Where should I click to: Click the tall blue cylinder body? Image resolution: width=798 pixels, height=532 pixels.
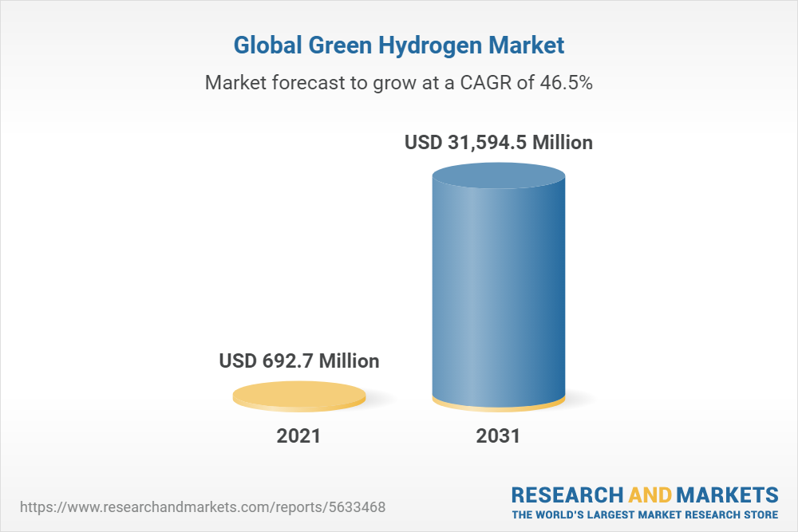tap(498, 287)
